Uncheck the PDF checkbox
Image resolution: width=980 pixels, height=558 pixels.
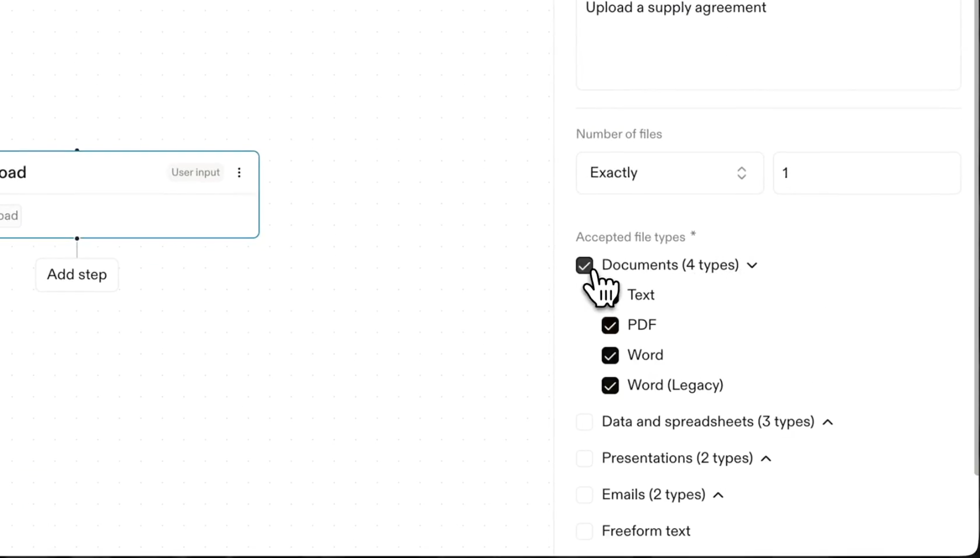(x=610, y=325)
